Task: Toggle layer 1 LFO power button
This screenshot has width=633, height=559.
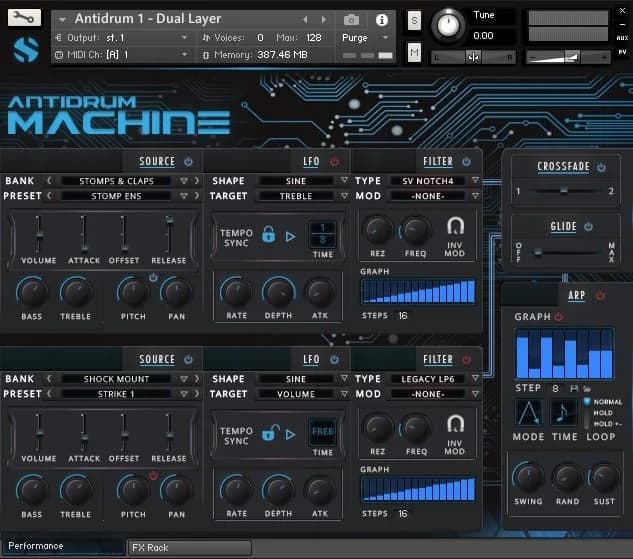Action: pos(334,161)
